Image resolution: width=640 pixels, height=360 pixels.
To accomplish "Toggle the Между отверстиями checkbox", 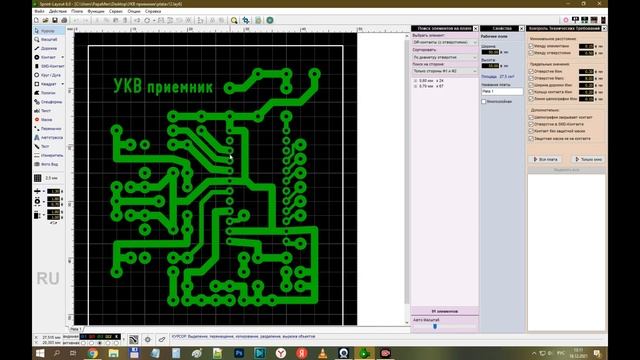I will [531, 53].
